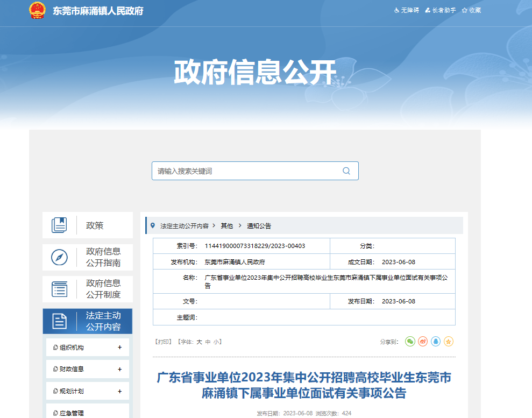Click the list icon for 政府信息公开制度

coord(59,289)
